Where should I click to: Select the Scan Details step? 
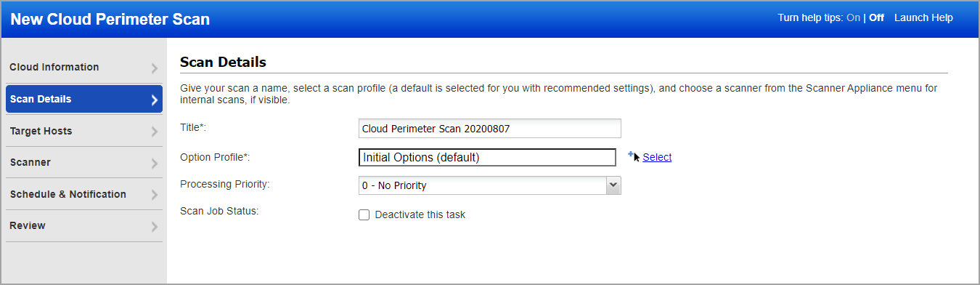(83, 99)
